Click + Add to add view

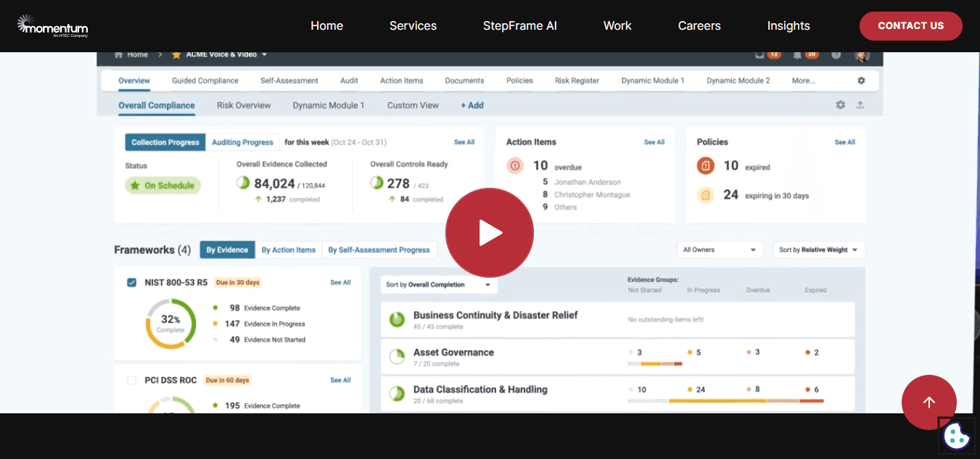pyautogui.click(x=472, y=105)
